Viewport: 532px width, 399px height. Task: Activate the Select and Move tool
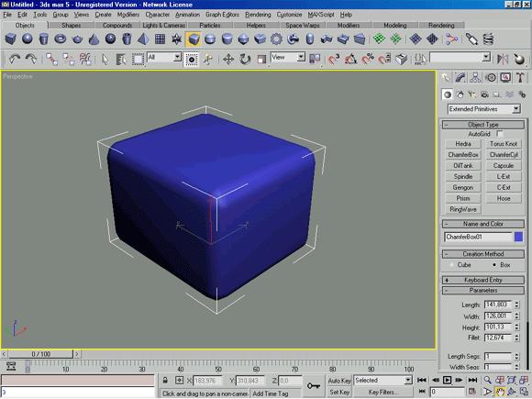[228, 60]
